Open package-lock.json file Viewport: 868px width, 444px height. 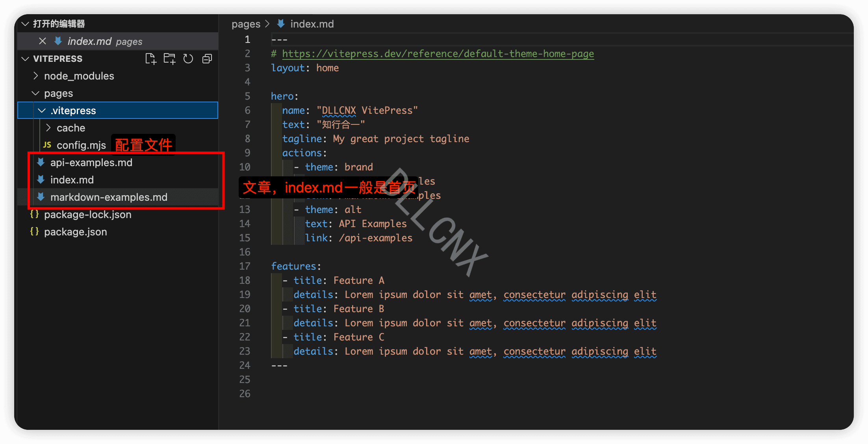point(88,215)
